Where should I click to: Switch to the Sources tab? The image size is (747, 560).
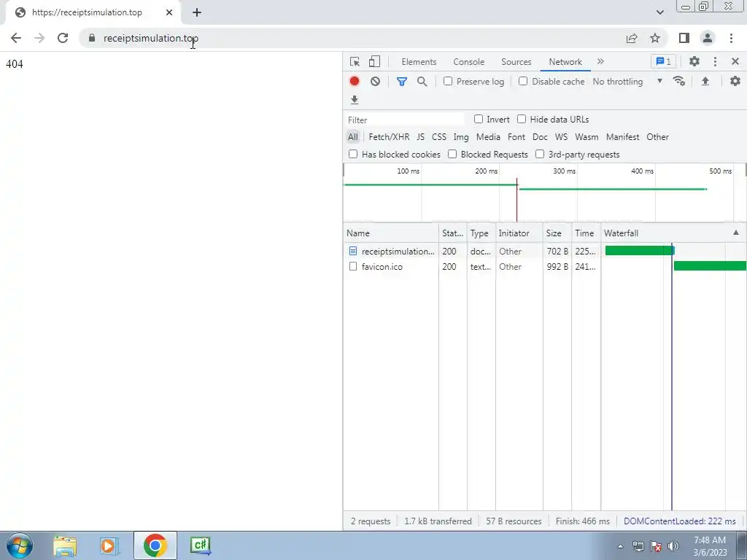click(x=516, y=62)
